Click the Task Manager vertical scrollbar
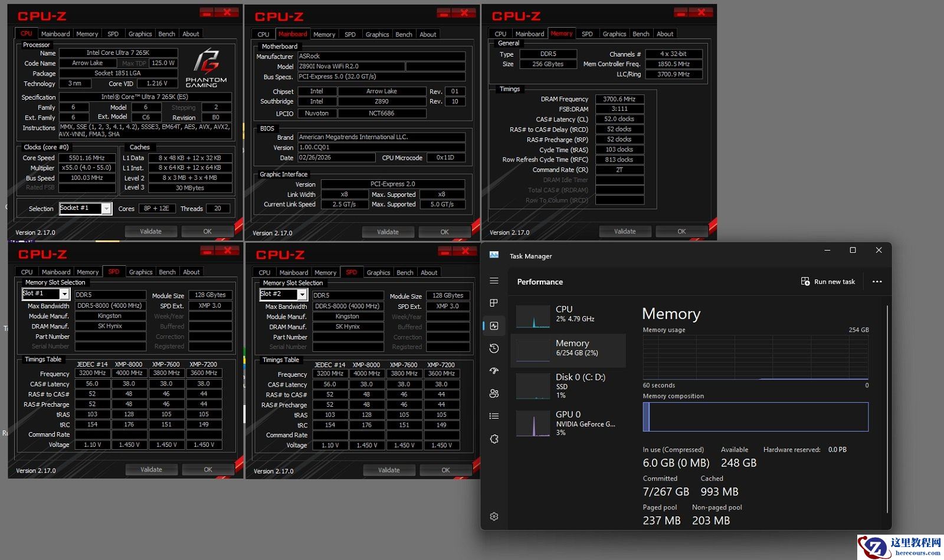Image resolution: width=944 pixels, height=560 pixels. coord(887,409)
